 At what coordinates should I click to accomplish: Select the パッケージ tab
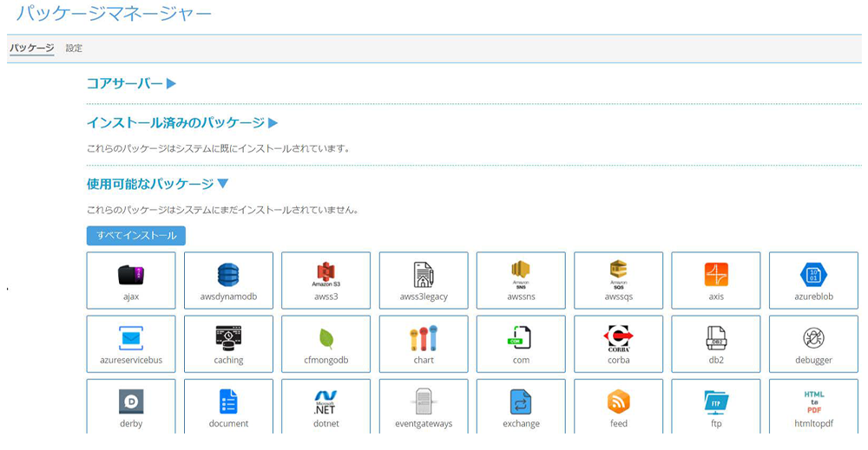coord(31,49)
